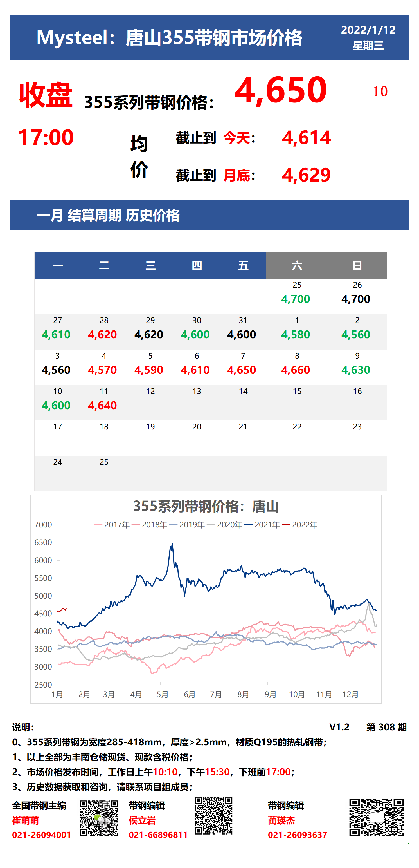Click editor name 蔺瑛杰
The image size is (419, 868).
pyautogui.click(x=281, y=820)
